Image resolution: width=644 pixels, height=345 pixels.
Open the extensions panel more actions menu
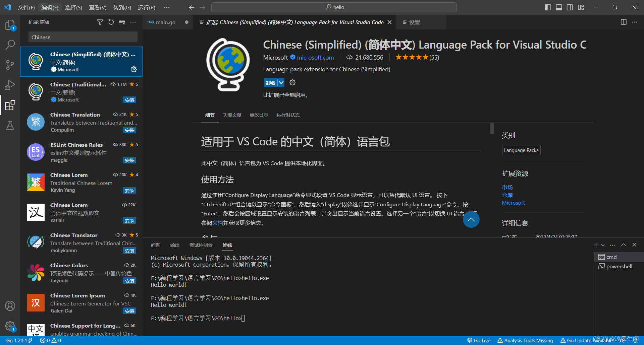133,22
